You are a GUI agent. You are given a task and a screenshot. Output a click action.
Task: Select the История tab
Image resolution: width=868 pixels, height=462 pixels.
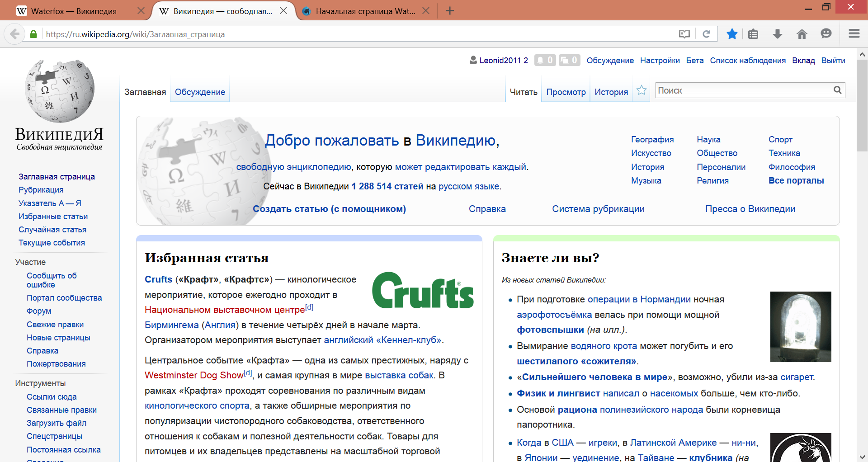[611, 92]
